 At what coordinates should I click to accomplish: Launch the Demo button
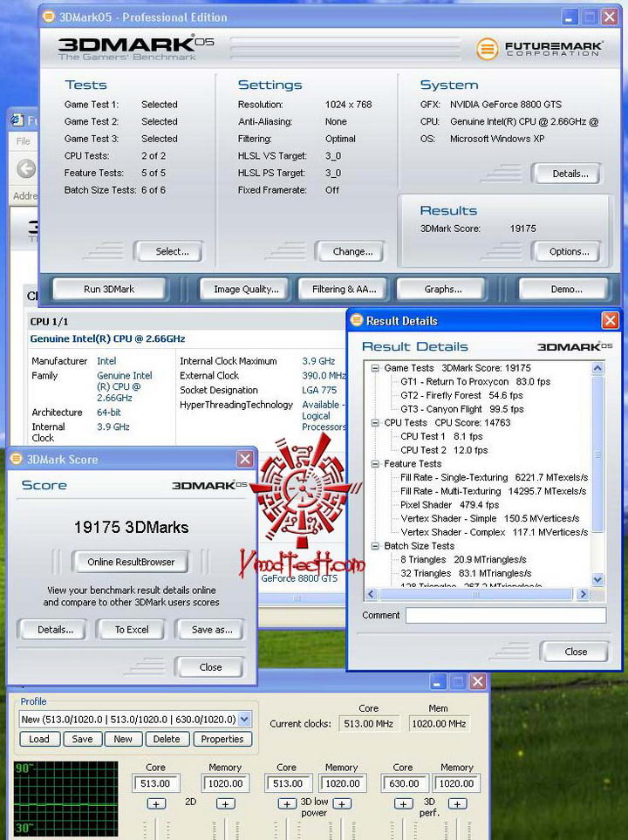click(x=566, y=289)
